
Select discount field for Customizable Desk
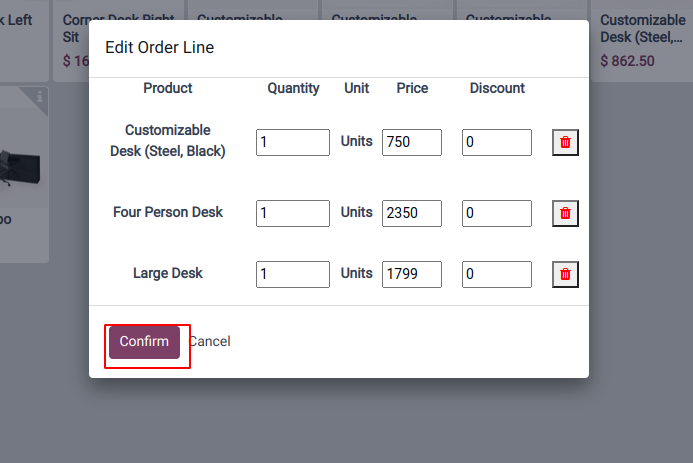[x=496, y=142]
